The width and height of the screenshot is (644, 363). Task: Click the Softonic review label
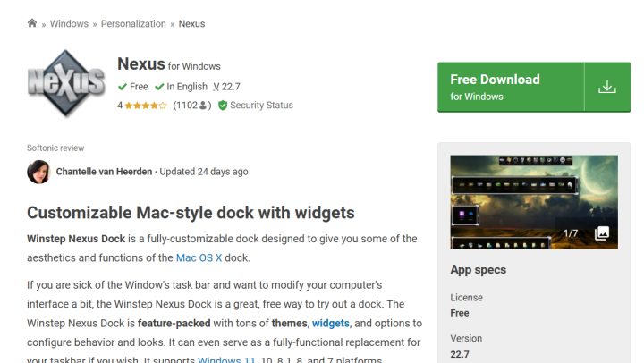tap(55, 148)
